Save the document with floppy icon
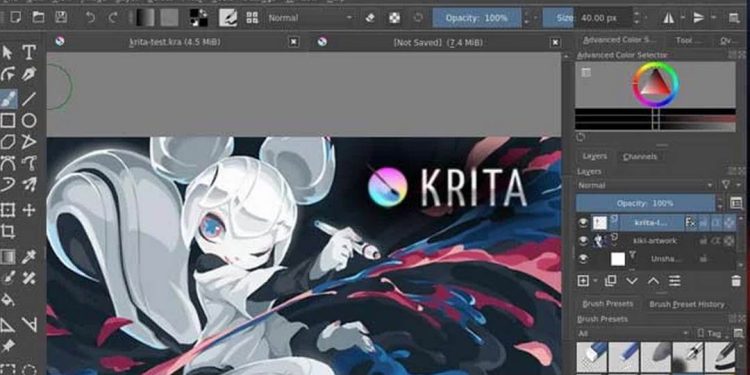Screen dimensions: 750x375 pos(61,18)
